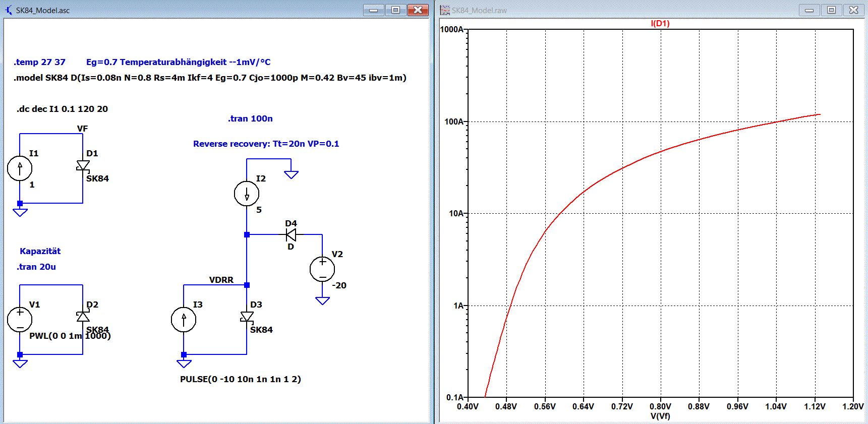
Task: Click the LTspice icon in SK84_Model.asc title bar
Action: [x=9, y=10]
